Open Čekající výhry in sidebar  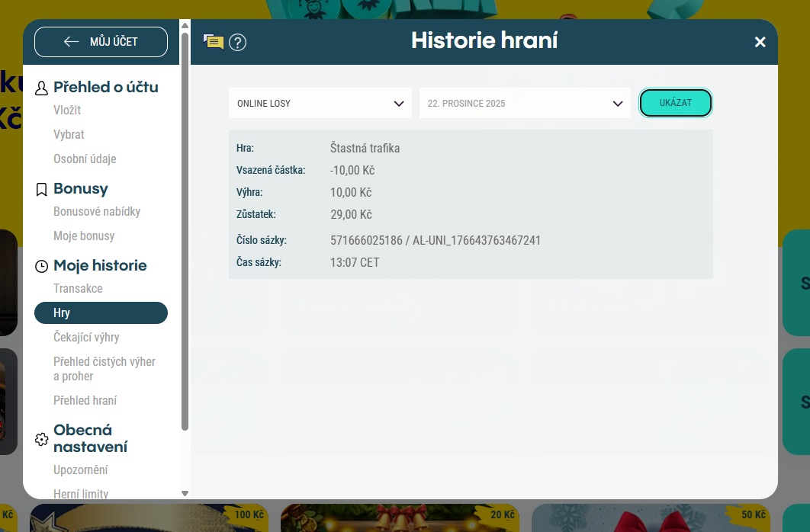tap(86, 338)
